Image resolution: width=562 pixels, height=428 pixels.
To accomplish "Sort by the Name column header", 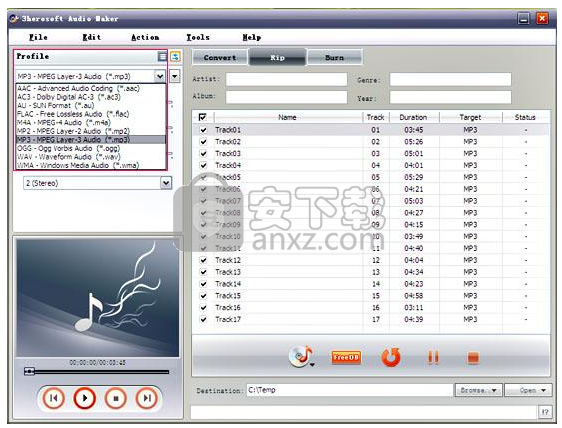I will pyautogui.click(x=287, y=117).
